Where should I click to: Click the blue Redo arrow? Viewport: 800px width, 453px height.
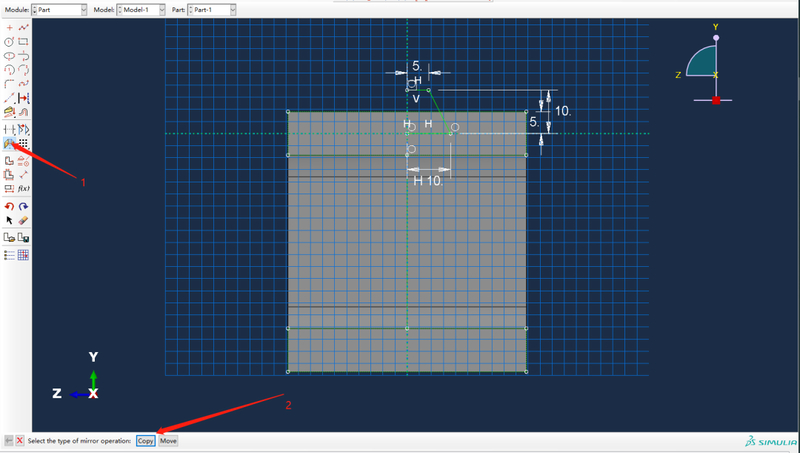click(23, 207)
